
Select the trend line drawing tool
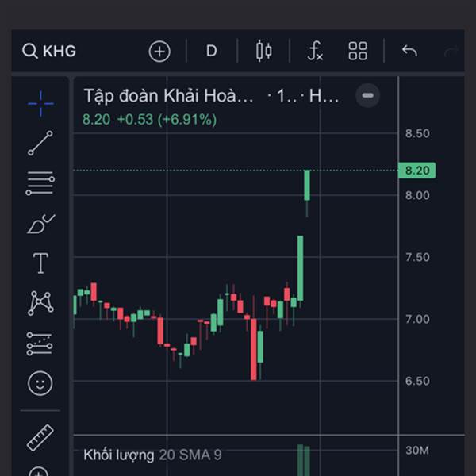[40, 143]
